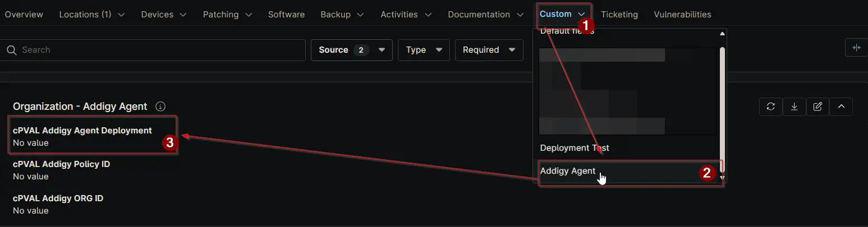Open the Type filter dropdown
868x227 pixels.
tap(424, 50)
